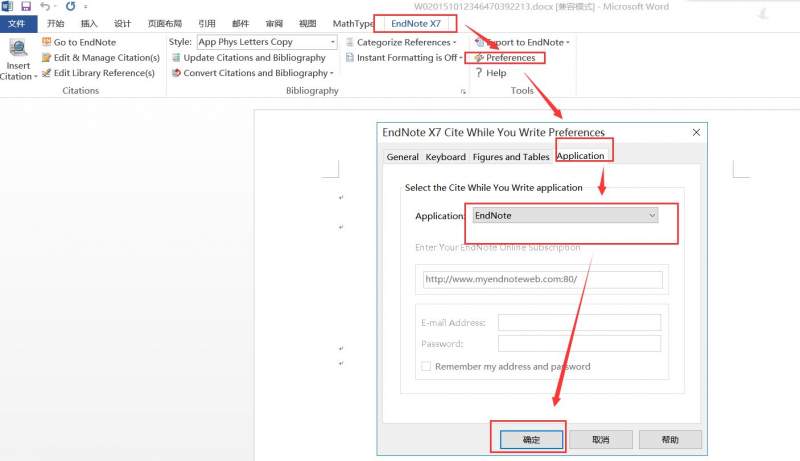Switch to the MathType tab
Image resolution: width=800 pixels, height=461 pixels.
pyautogui.click(x=353, y=23)
